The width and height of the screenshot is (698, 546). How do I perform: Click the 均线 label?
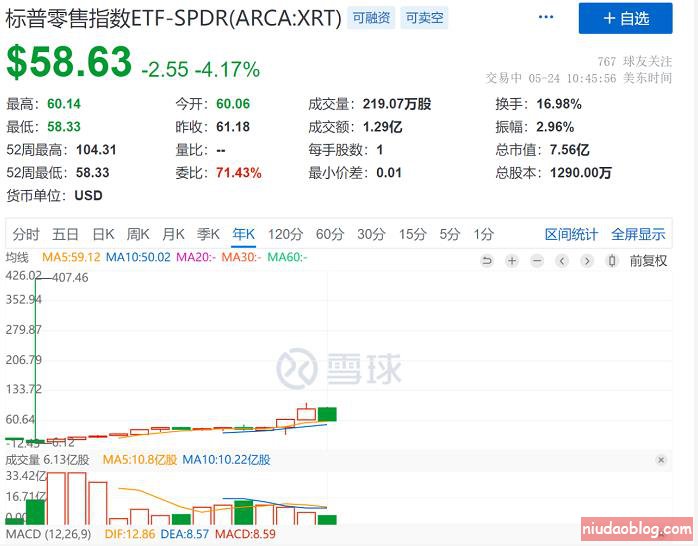point(17,257)
